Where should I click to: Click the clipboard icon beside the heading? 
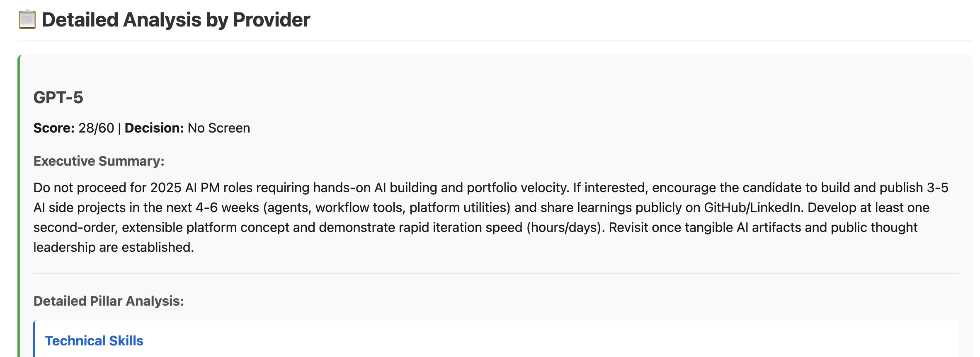coord(27,20)
